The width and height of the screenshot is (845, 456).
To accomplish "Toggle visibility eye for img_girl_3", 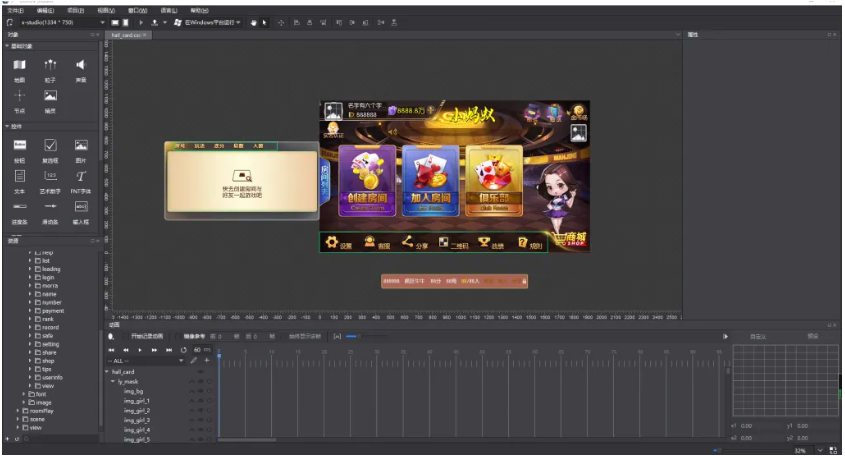I will click(x=200, y=420).
